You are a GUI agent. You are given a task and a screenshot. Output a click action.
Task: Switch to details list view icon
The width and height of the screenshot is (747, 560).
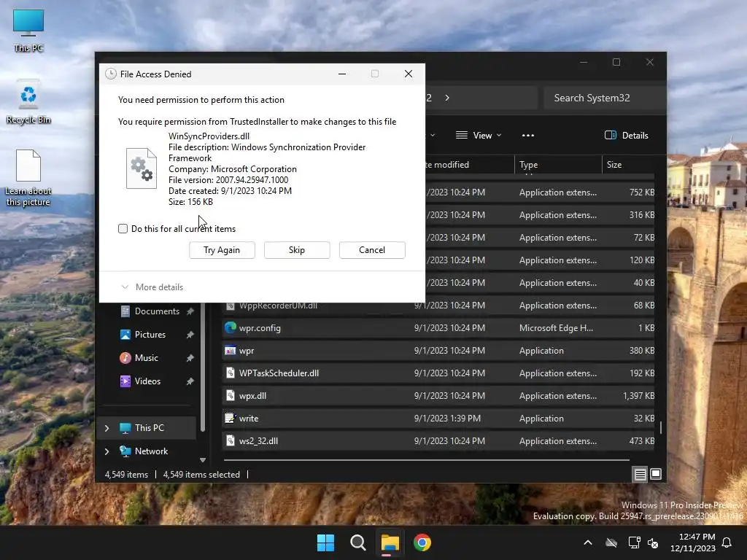640,474
